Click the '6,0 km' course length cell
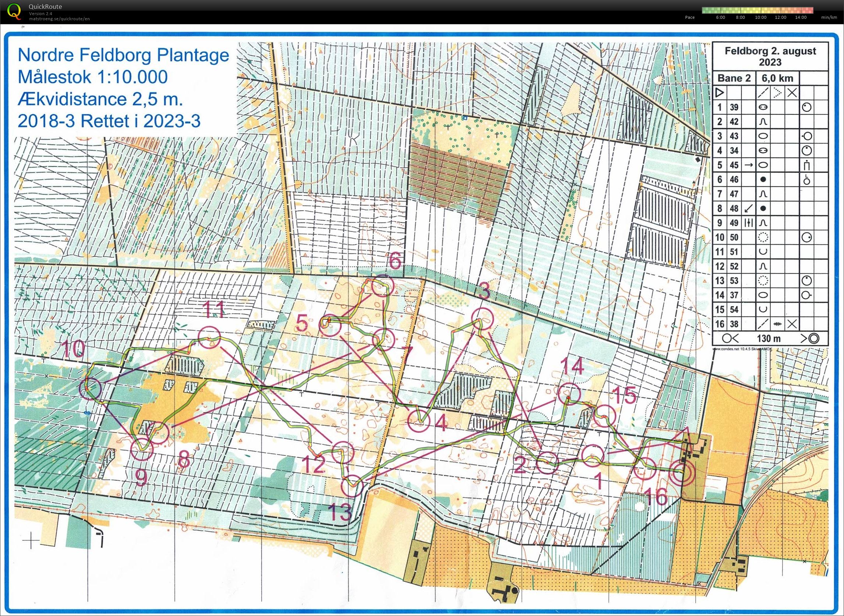The width and height of the screenshot is (844, 616). tap(777, 78)
